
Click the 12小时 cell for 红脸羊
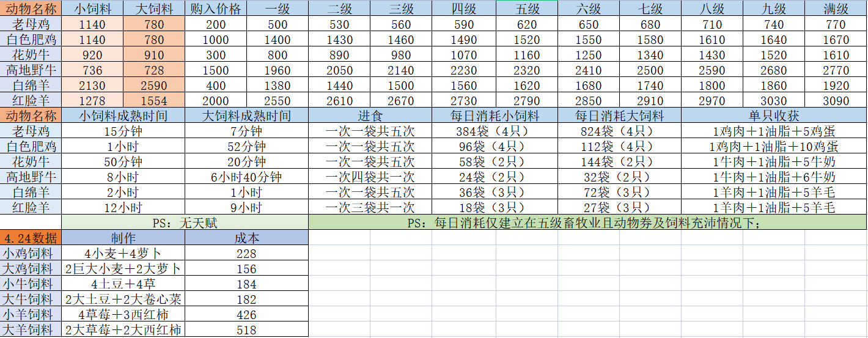[x=123, y=207]
